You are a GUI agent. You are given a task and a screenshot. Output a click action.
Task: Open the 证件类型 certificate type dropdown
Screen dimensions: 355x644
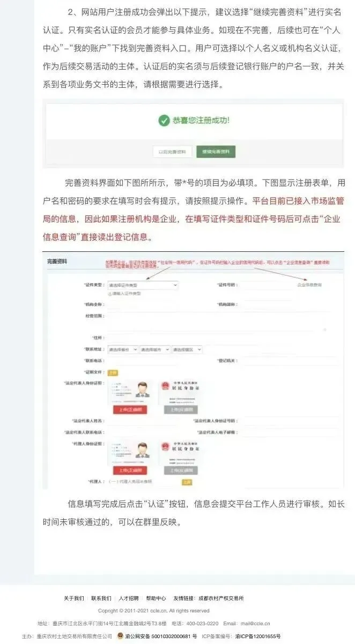[x=143, y=286]
